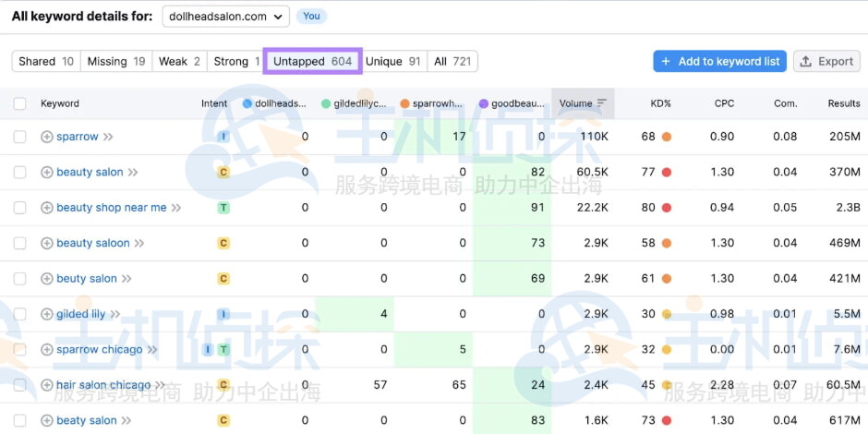Click the plus icon beside beauty salon

(47, 172)
